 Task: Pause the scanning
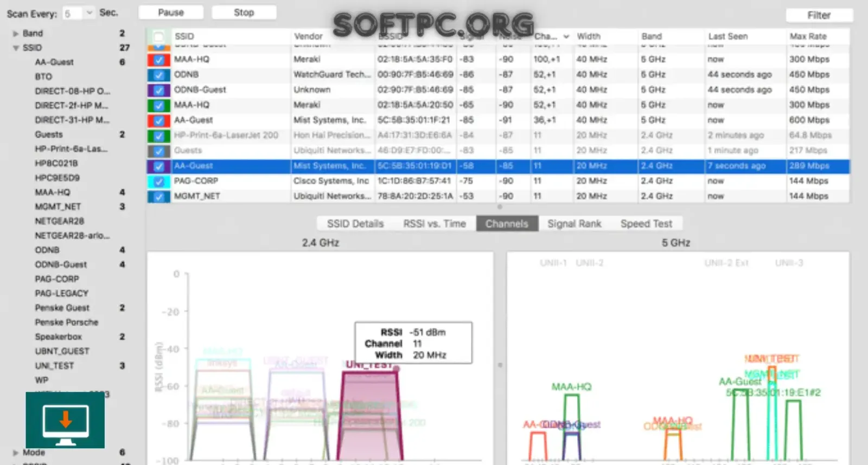pyautogui.click(x=171, y=12)
